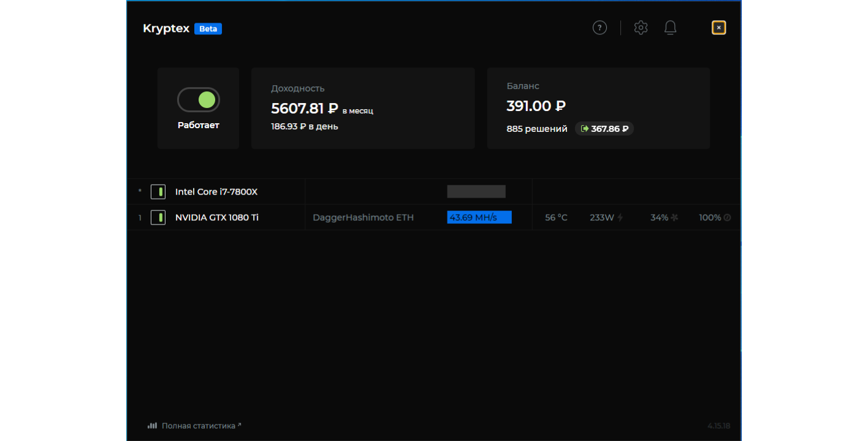Click the 34% fan speed value
The height and width of the screenshot is (441, 868).
point(660,218)
